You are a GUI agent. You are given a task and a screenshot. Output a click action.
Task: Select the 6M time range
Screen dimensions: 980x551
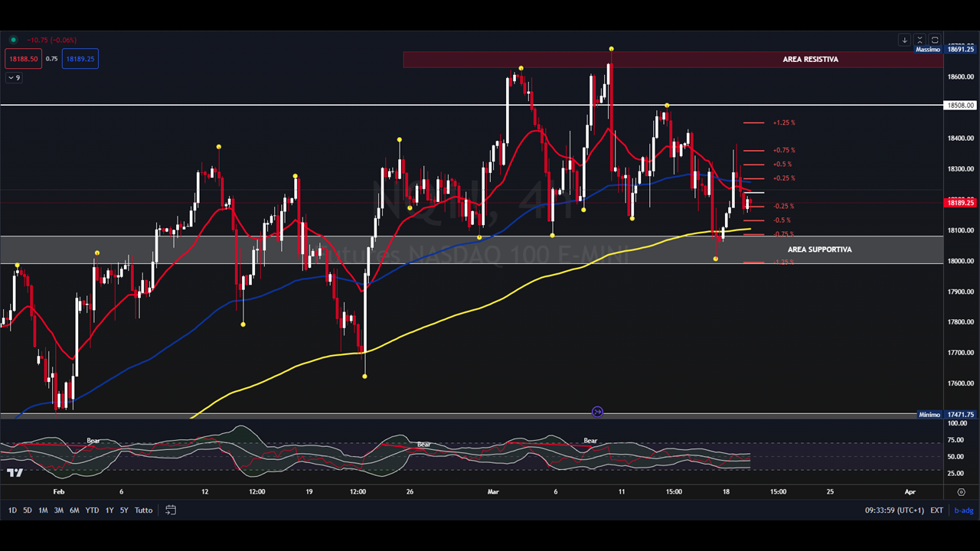click(x=74, y=510)
